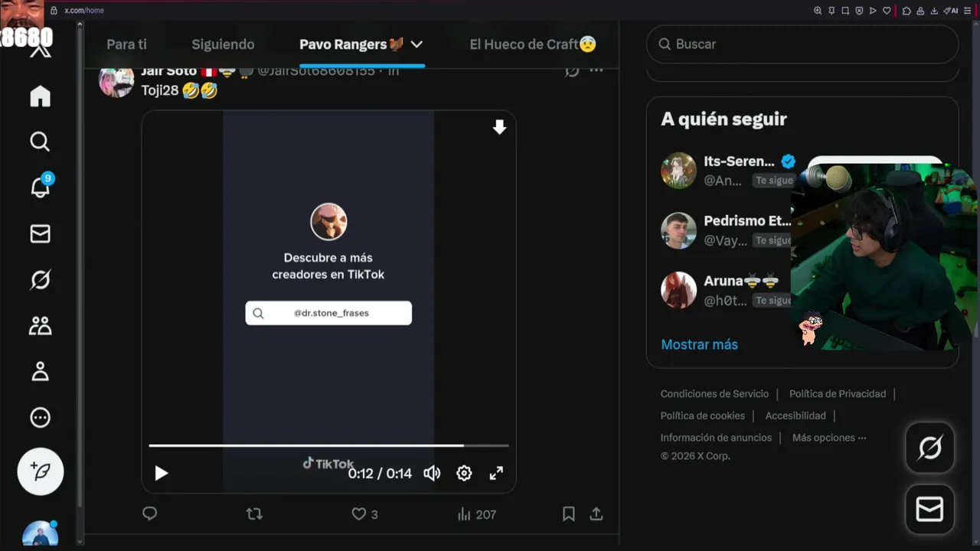Go to the X Home feed icon

[40, 96]
